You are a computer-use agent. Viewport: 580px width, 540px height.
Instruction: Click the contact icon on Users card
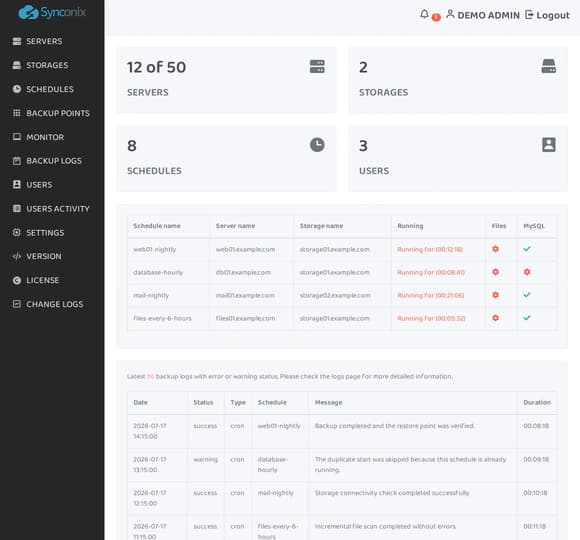549,145
